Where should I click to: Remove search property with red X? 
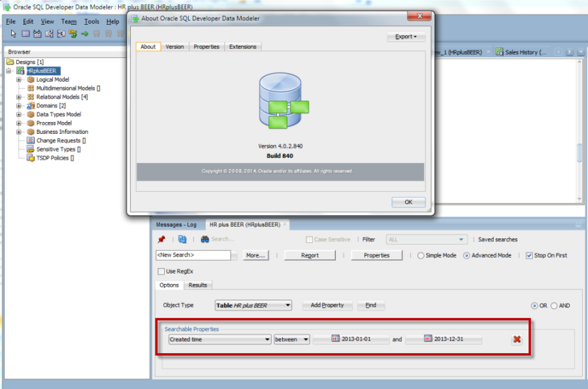[x=517, y=339]
